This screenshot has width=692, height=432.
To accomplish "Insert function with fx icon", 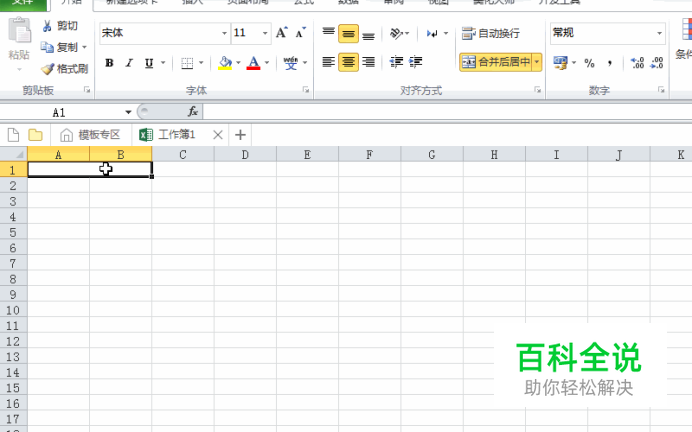I will (x=193, y=112).
